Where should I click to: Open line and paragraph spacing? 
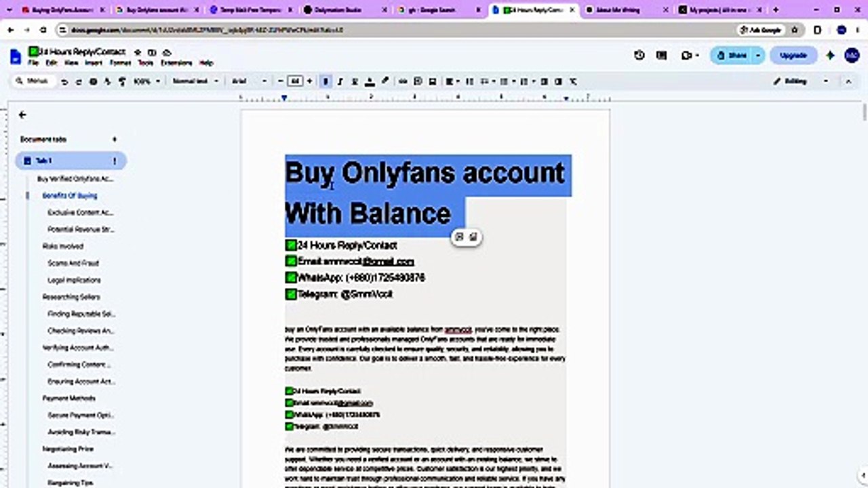469,81
